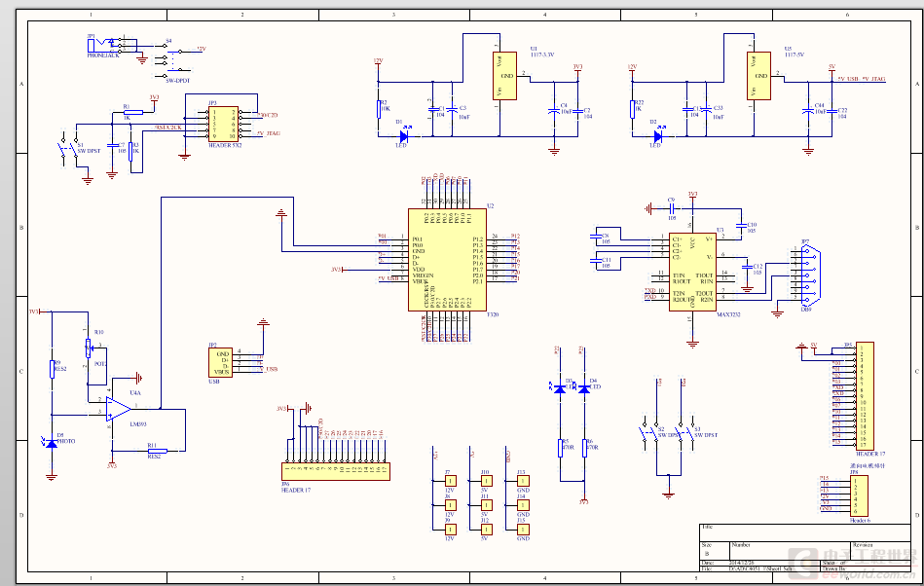924x586 pixels.
Task: Select the U3 MAX3232 transceiver chip
Action: tap(693, 273)
